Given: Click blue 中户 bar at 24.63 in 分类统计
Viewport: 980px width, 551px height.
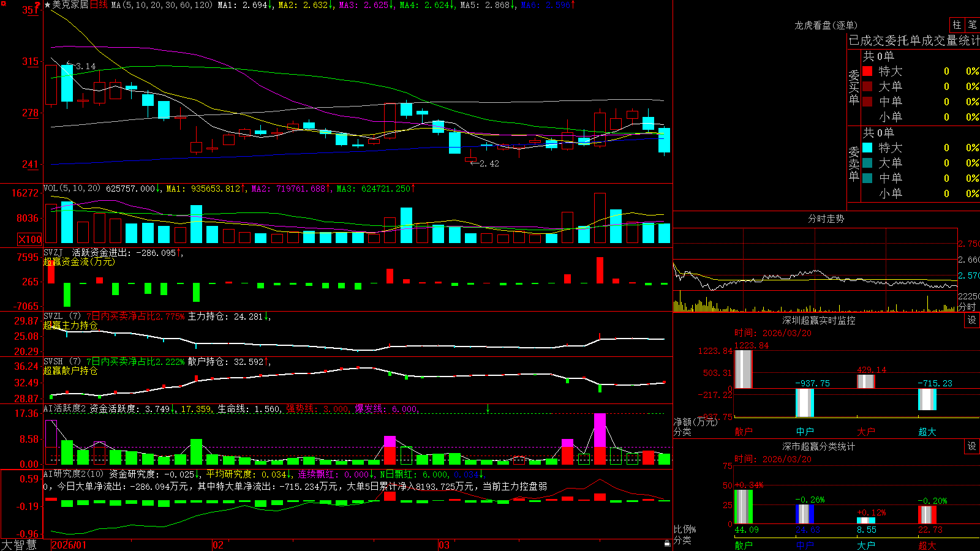Looking at the screenshot, I should tap(804, 514).
